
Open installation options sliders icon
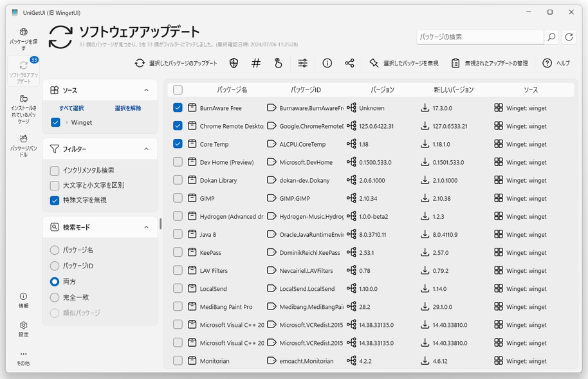tap(302, 63)
